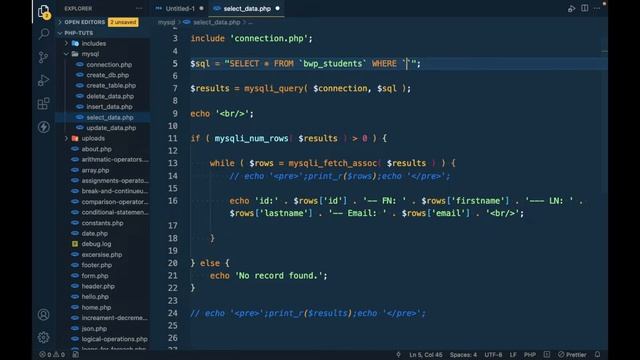640x360 pixels.
Task: Select the select_data.php tab
Action: tap(247, 9)
